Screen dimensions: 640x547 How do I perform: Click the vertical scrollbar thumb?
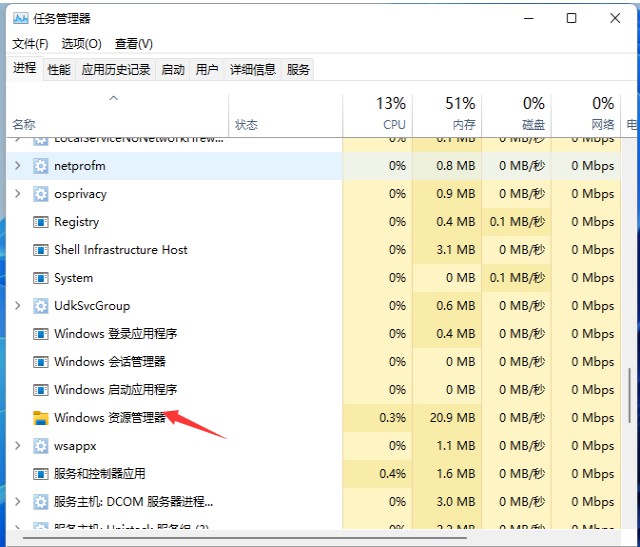pos(630,400)
